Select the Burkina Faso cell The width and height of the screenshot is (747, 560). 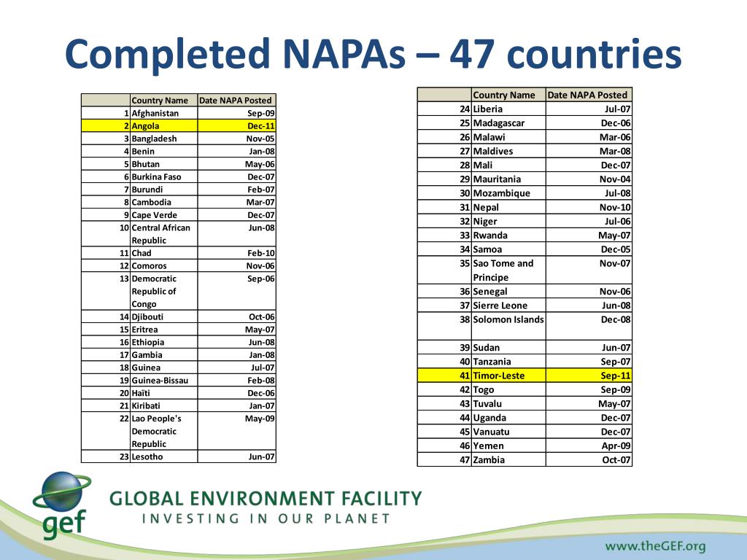pyautogui.click(x=163, y=176)
